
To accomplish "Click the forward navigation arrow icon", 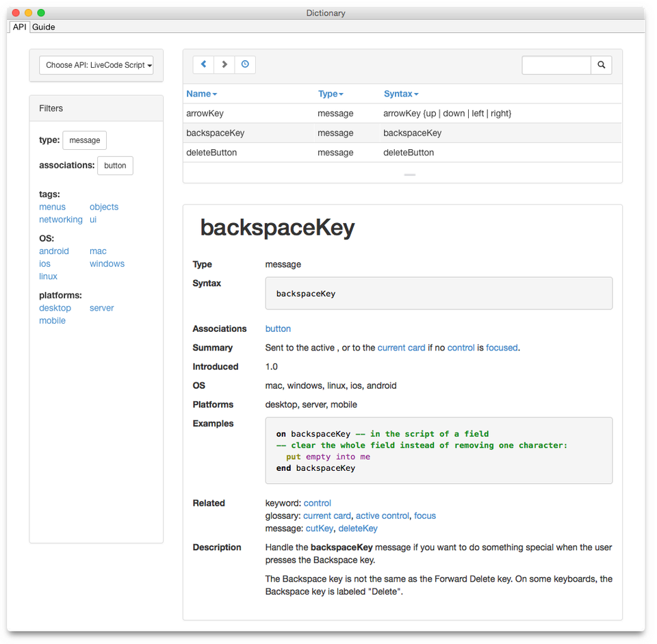I will (224, 64).
